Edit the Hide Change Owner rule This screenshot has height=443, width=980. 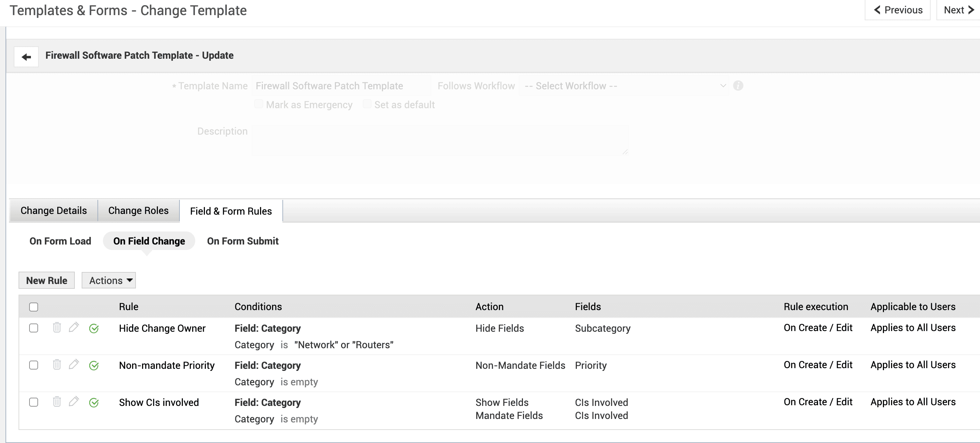[74, 327]
